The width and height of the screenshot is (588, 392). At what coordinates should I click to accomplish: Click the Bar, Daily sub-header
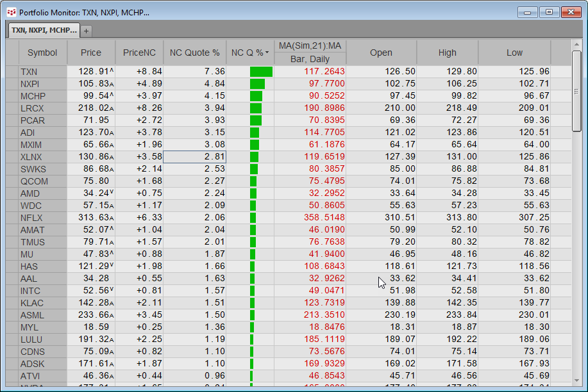(x=310, y=59)
